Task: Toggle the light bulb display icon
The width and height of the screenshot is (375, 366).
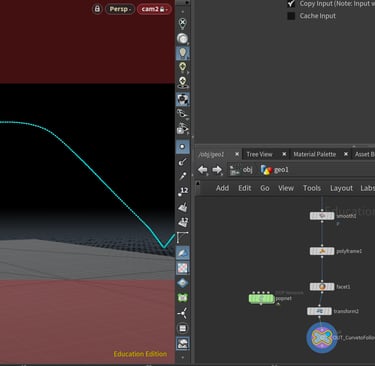Action: tap(183, 53)
